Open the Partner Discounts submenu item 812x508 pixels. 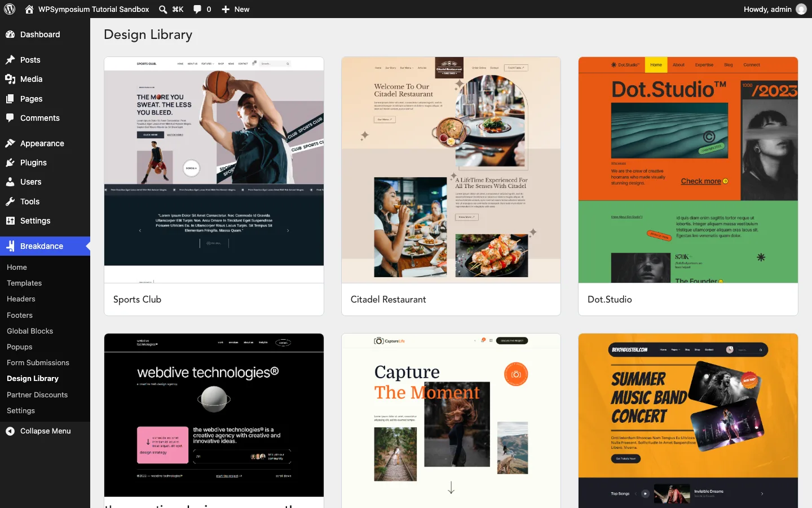tap(37, 395)
